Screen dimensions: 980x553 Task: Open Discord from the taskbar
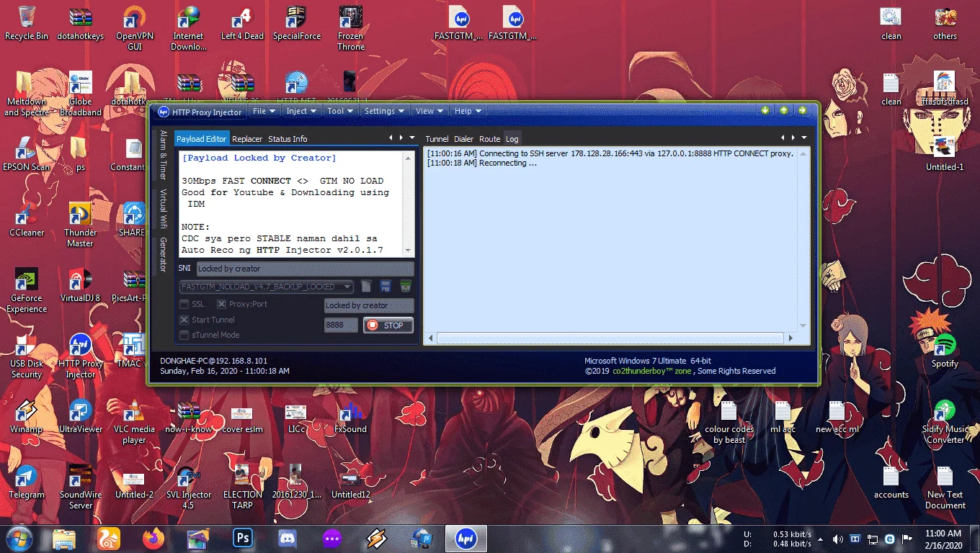[288, 539]
